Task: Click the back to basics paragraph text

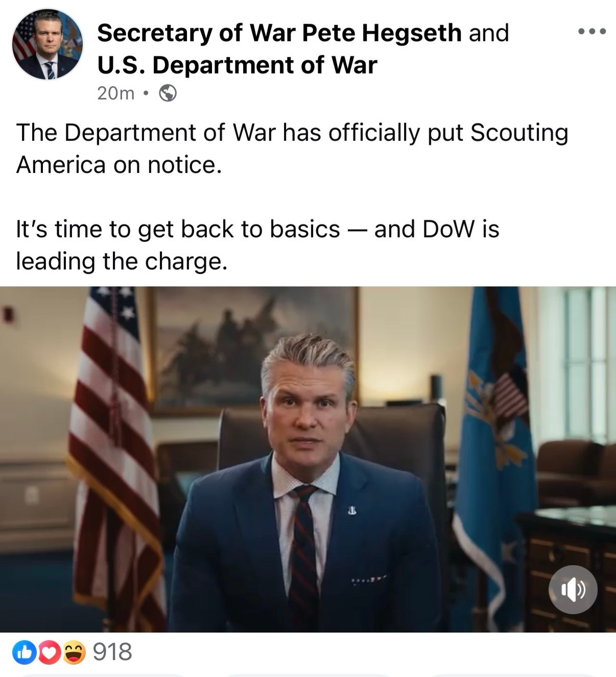Action: coord(257,245)
